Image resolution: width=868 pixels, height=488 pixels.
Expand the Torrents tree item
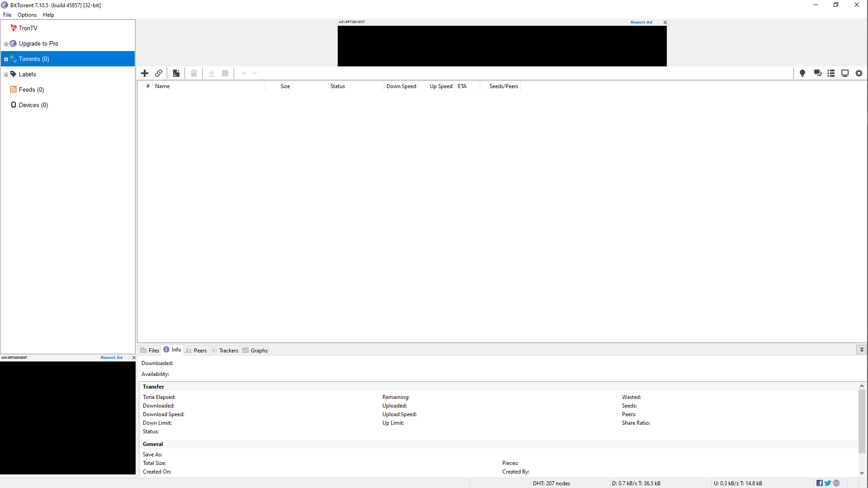(x=6, y=59)
